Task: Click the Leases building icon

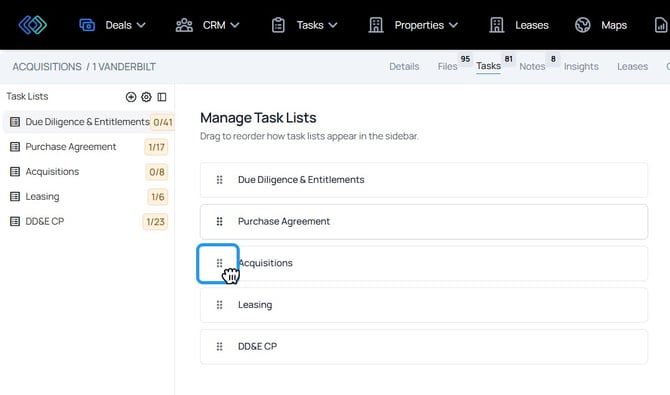Action: (497, 25)
